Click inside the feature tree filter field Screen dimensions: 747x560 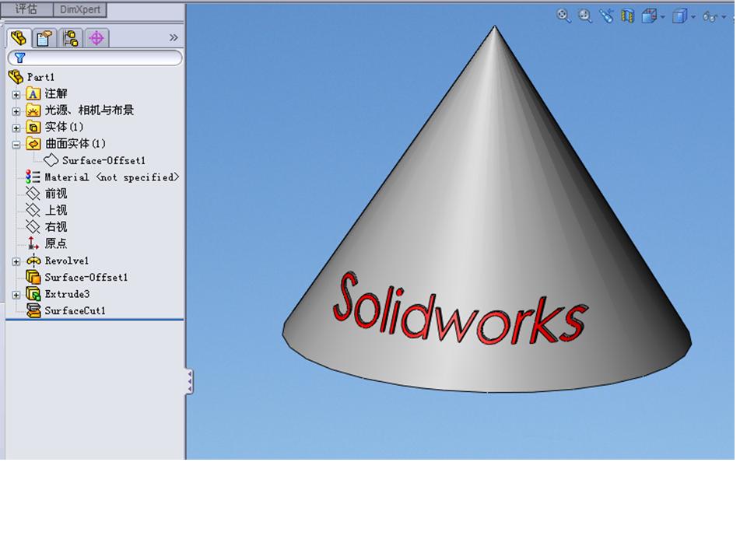tap(95, 58)
